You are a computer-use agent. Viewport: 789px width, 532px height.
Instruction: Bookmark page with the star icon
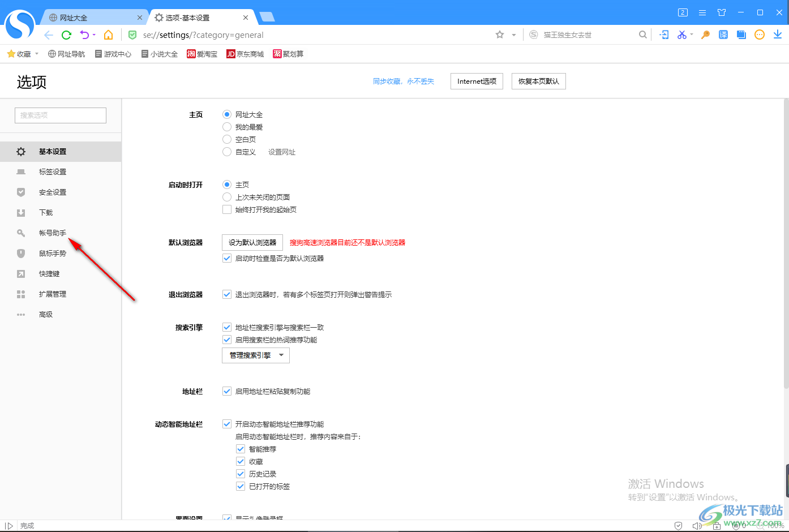coord(500,35)
